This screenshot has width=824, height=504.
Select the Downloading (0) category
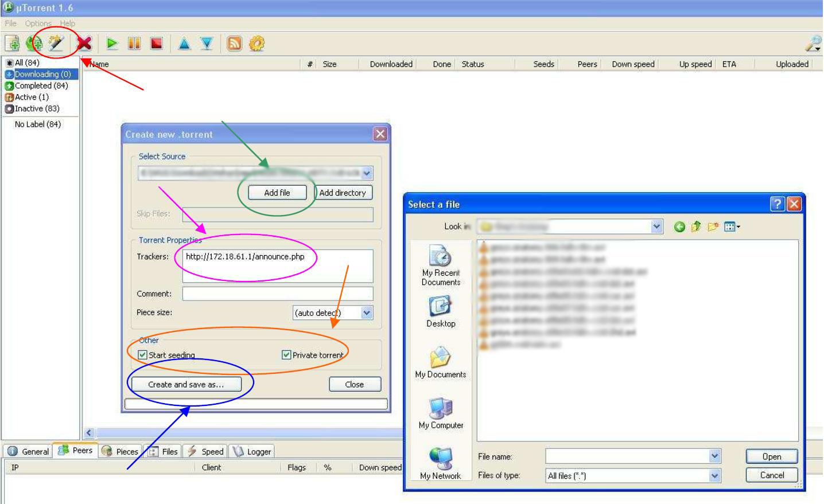41,74
